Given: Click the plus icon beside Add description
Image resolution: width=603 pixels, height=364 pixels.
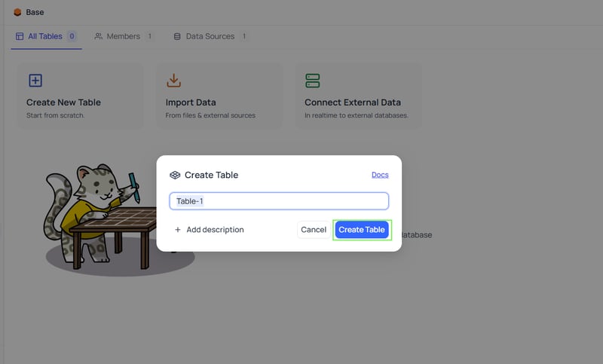Looking at the screenshot, I should tap(178, 229).
